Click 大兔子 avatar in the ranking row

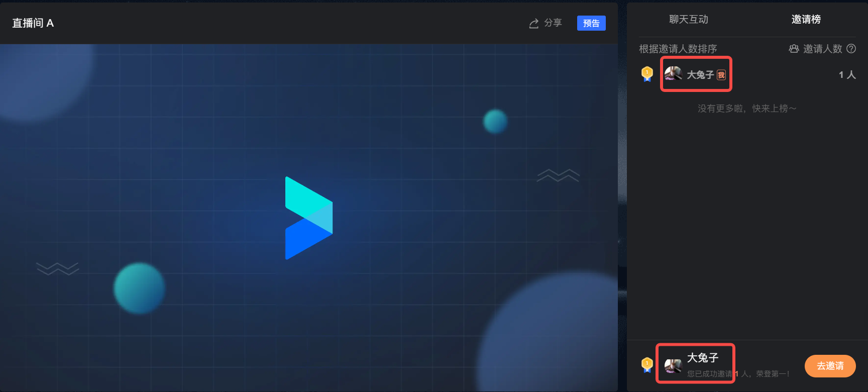point(673,74)
